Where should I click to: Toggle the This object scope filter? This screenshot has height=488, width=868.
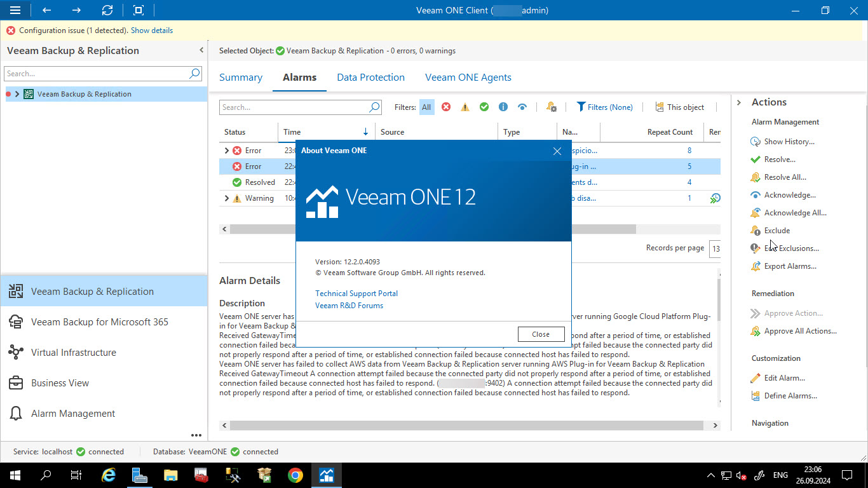(679, 107)
